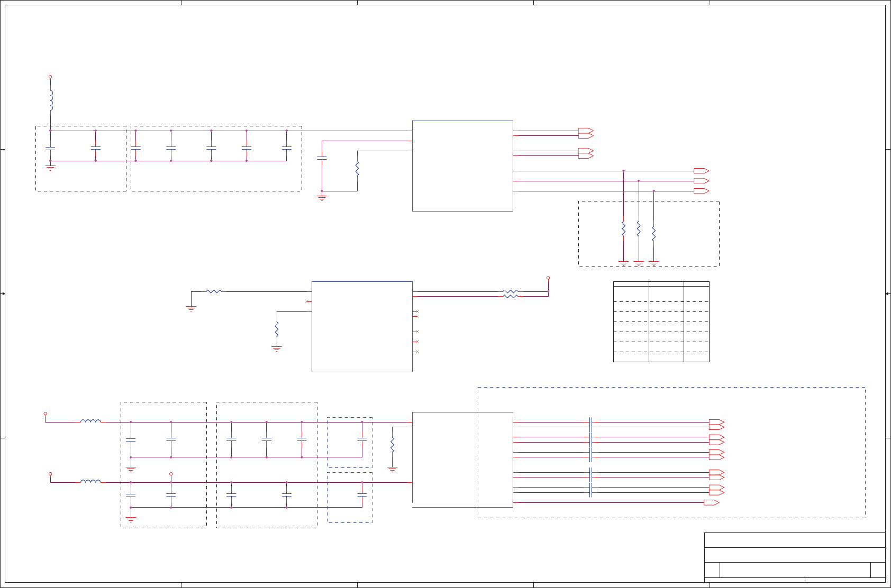Select the dashed-row table right of the middle IC
The width and height of the screenshot is (891, 588).
(x=661, y=321)
